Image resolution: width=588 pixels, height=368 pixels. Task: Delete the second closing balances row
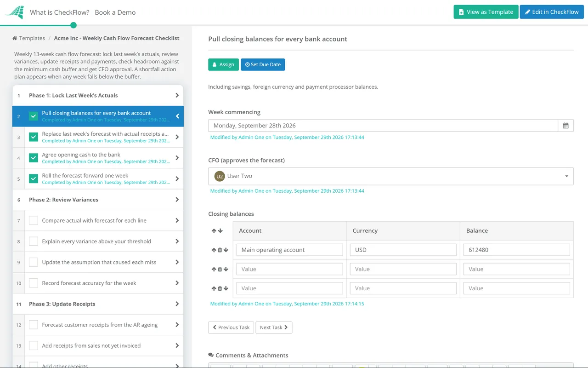pyautogui.click(x=220, y=270)
